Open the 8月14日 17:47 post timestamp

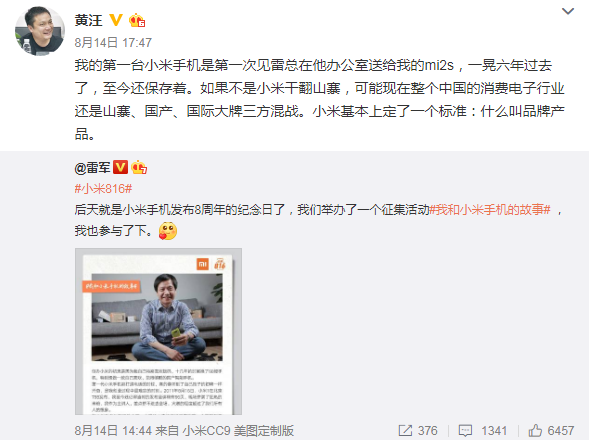[113, 42]
